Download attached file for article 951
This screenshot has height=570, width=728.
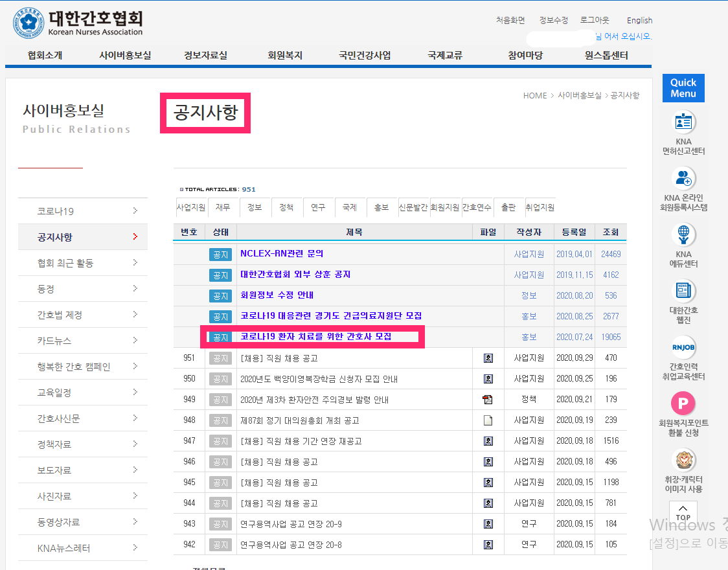(488, 358)
